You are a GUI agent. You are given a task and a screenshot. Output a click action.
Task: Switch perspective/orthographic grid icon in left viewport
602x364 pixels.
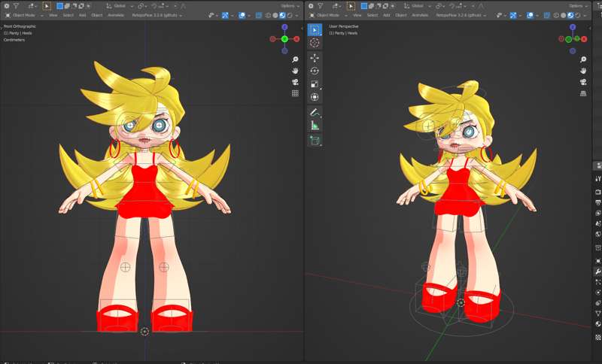pos(295,93)
